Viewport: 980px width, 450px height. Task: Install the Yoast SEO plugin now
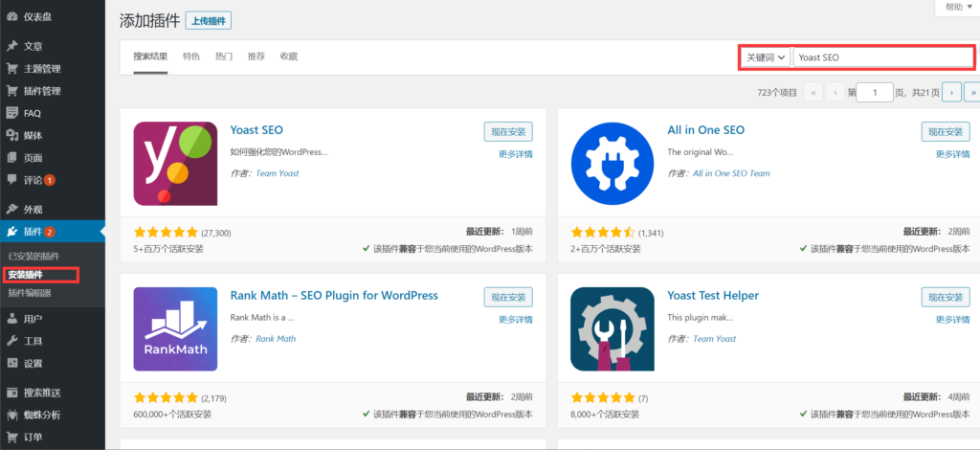508,132
